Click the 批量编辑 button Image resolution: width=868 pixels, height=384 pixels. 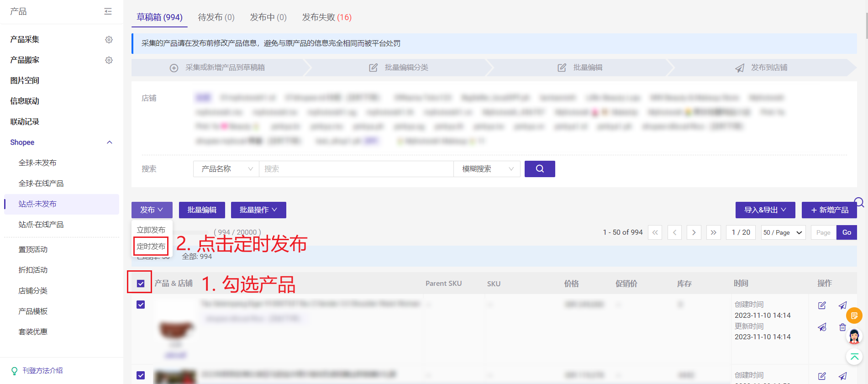(x=202, y=210)
